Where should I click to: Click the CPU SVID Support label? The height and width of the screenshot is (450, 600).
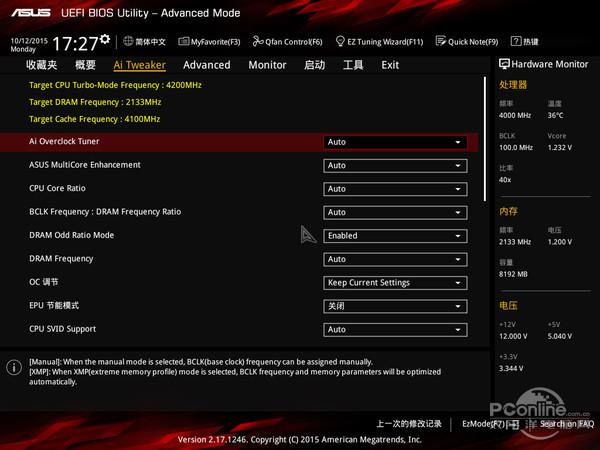62,329
